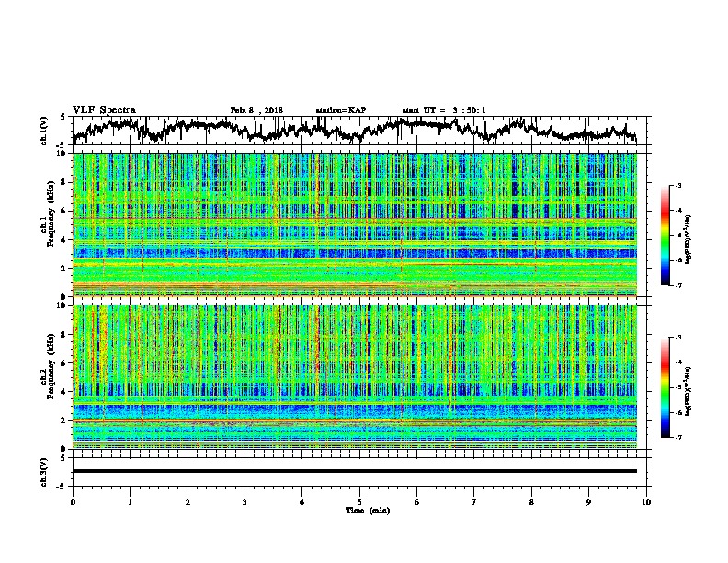Image resolution: width=728 pixels, height=563 pixels.
Task: Click the "VLF Spectra" plot title
Action: (104, 110)
